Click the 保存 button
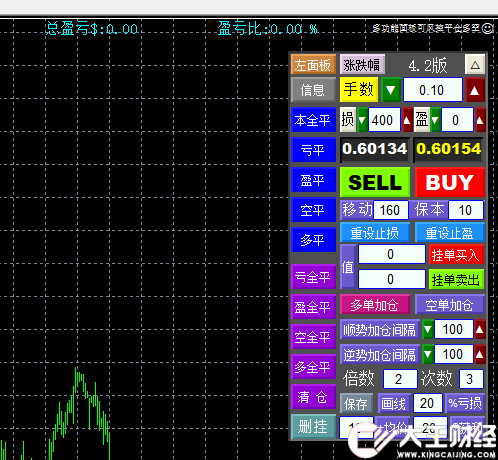This screenshot has width=498, height=460. [356, 403]
